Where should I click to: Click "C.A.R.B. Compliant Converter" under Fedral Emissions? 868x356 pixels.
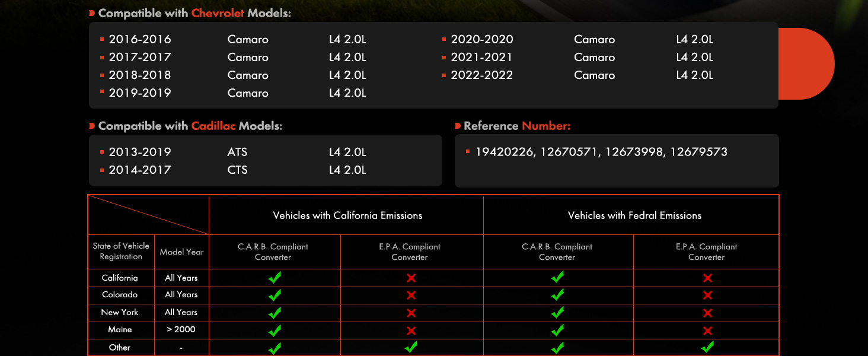coord(557,252)
